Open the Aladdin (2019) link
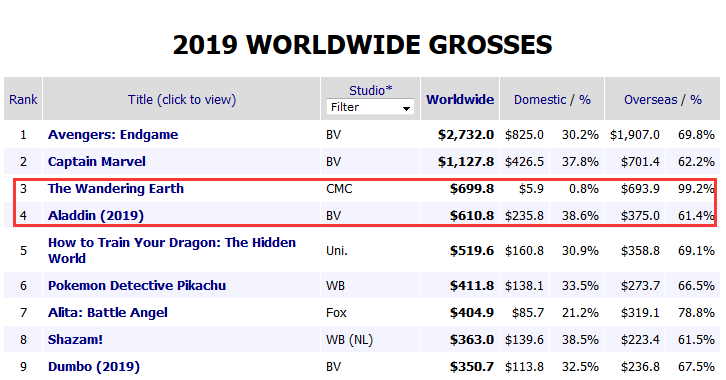This screenshot has height=380, width=726. coord(96,216)
